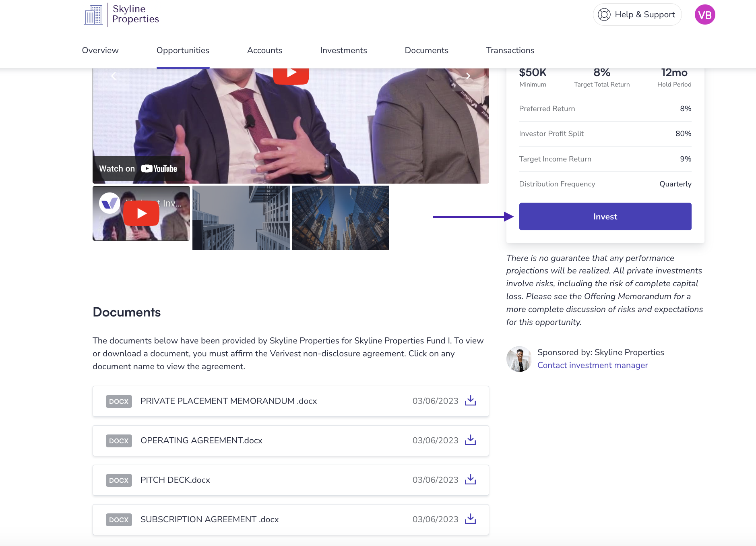Click the sponsor profile photo
This screenshot has height=546, width=756.
pyautogui.click(x=519, y=359)
